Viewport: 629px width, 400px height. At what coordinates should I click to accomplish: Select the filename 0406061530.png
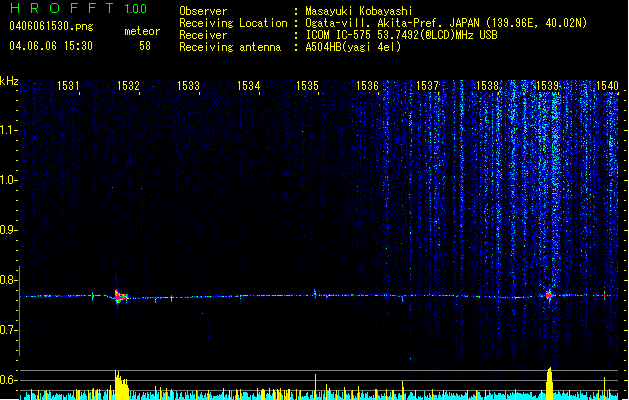pos(51,26)
